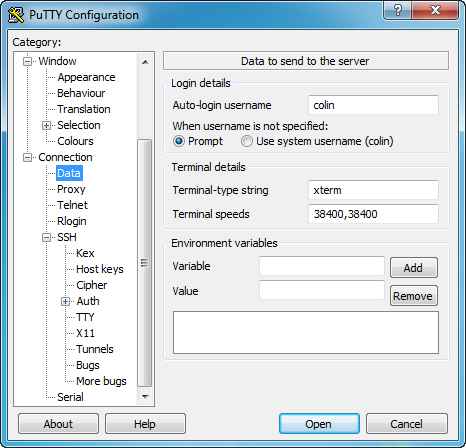Click the Cancel button
Viewport: 466px width, 448px height.
(407, 424)
